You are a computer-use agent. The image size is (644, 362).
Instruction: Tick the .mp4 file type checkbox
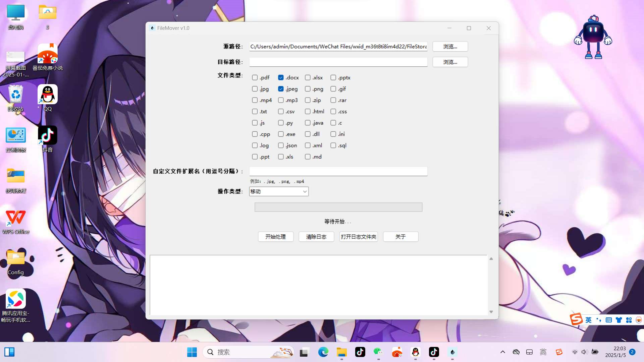click(255, 100)
